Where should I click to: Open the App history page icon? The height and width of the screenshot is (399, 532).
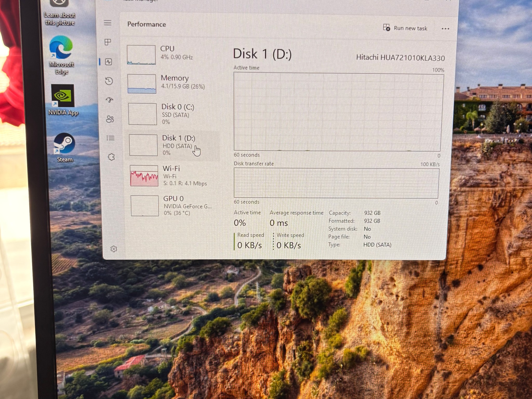pos(109,81)
